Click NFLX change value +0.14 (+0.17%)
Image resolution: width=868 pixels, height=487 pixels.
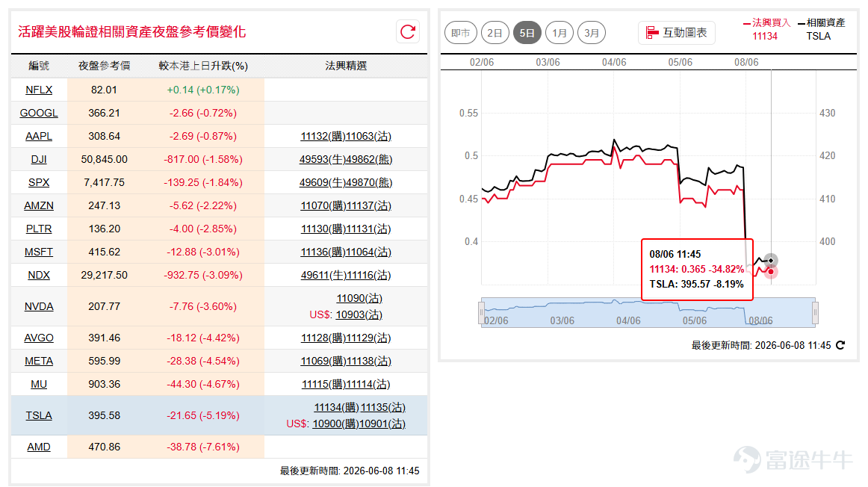click(203, 90)
